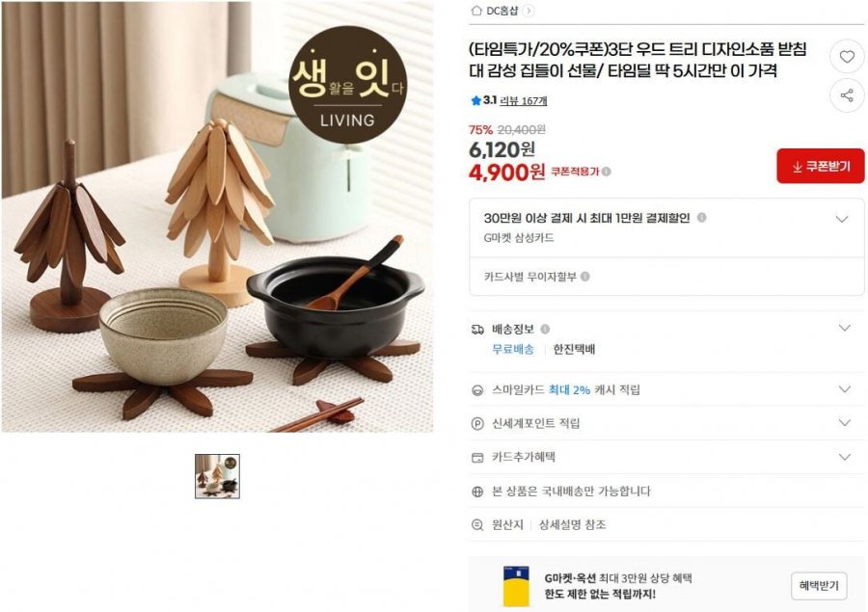
Task: Click the 신세계포인트 P icon
Action: (477, 424)
